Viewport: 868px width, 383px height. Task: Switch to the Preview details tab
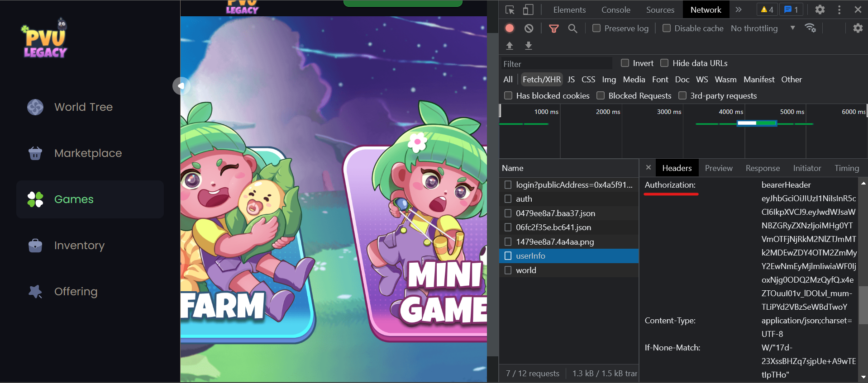coord(718,168)
